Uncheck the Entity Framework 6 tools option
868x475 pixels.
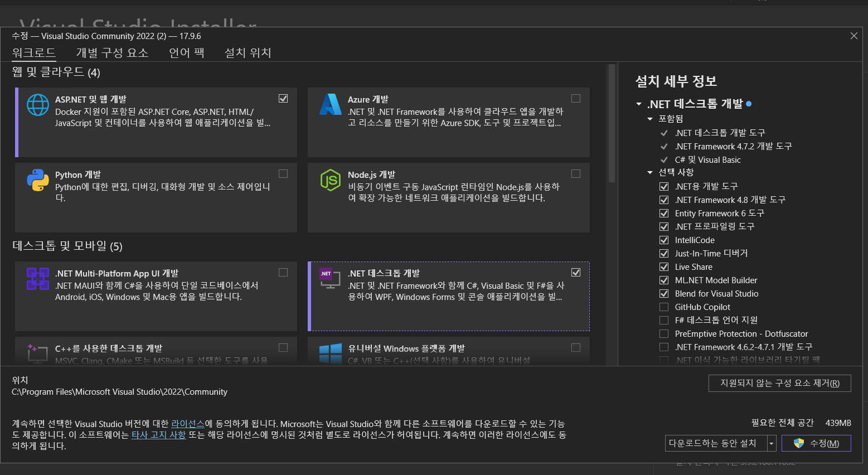(x=664, y=213)
